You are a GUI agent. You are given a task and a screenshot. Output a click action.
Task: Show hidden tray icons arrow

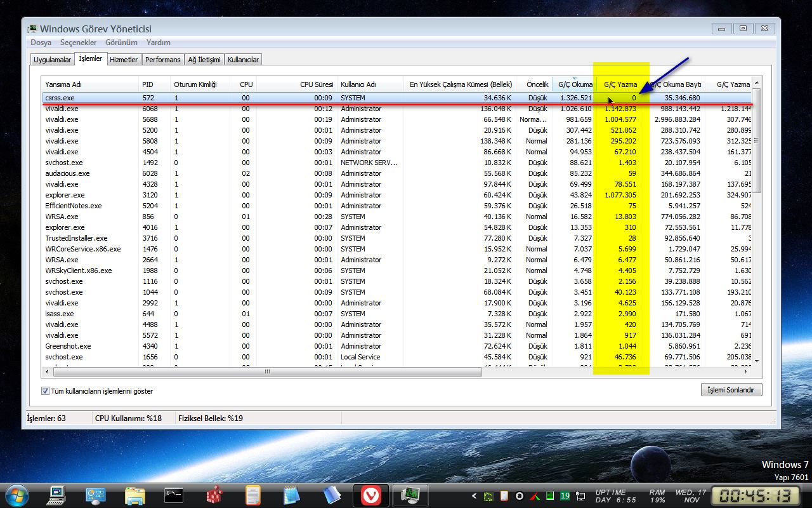coord(474,496)
